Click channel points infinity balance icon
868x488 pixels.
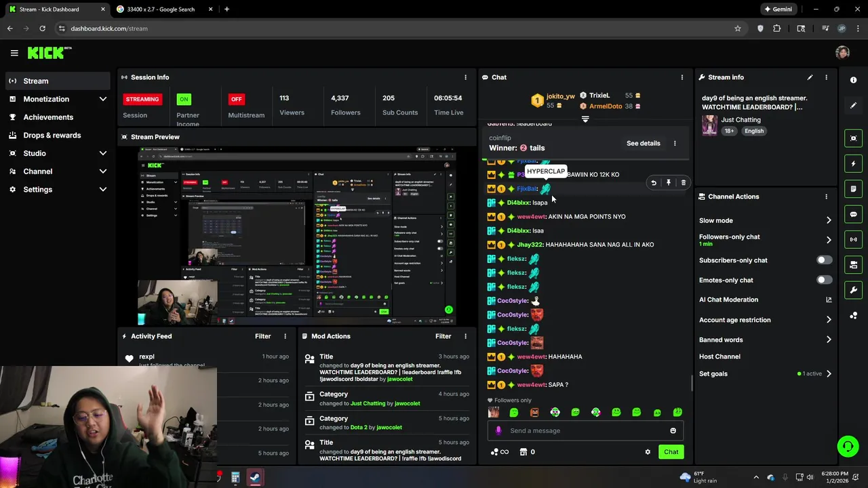pyautogui.click(x=499, y=452)
